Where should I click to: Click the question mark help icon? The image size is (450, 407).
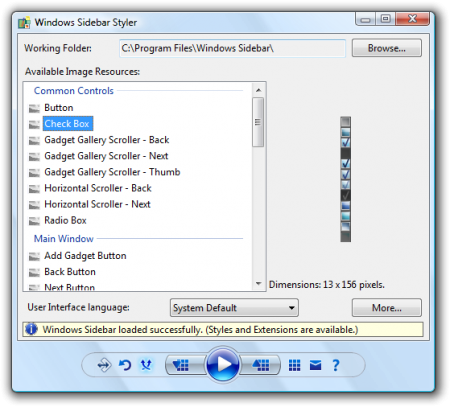coord(336,365)
